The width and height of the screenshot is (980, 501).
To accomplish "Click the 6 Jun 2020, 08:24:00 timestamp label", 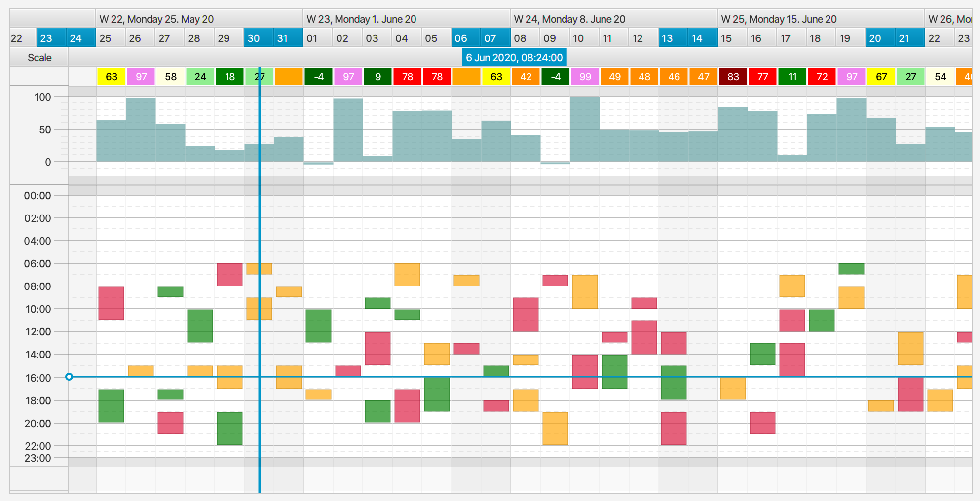I will tap(514, 58).
